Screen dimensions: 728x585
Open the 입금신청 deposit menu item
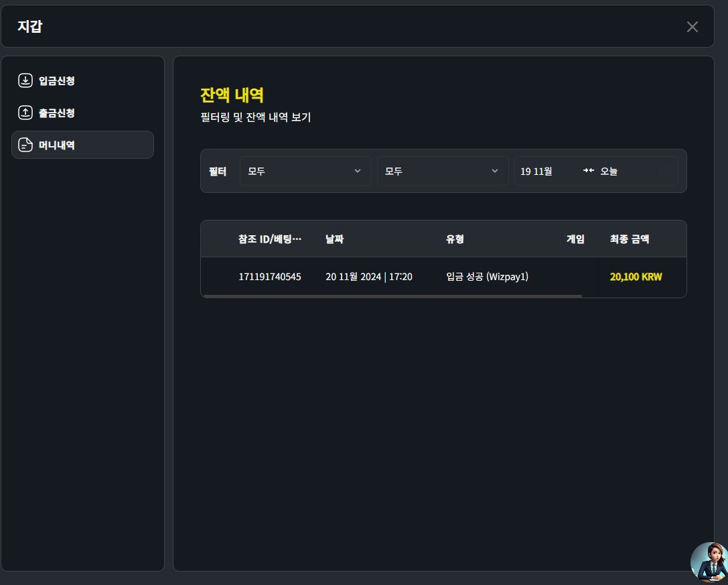click(x=82, y=80)
